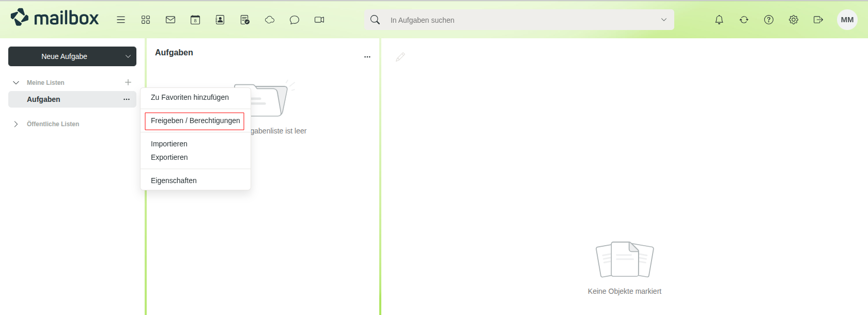
Task: Toggle the hamburger folder view menu
Action: [121, 20]
